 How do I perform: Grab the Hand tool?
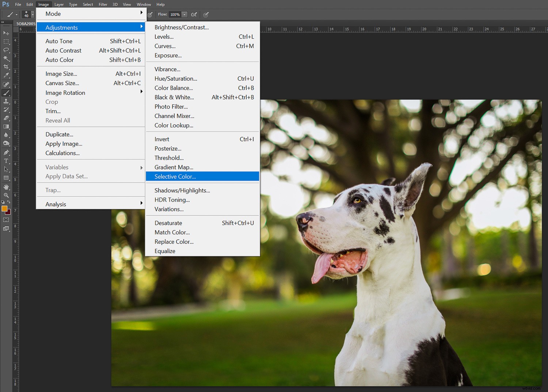6,187
